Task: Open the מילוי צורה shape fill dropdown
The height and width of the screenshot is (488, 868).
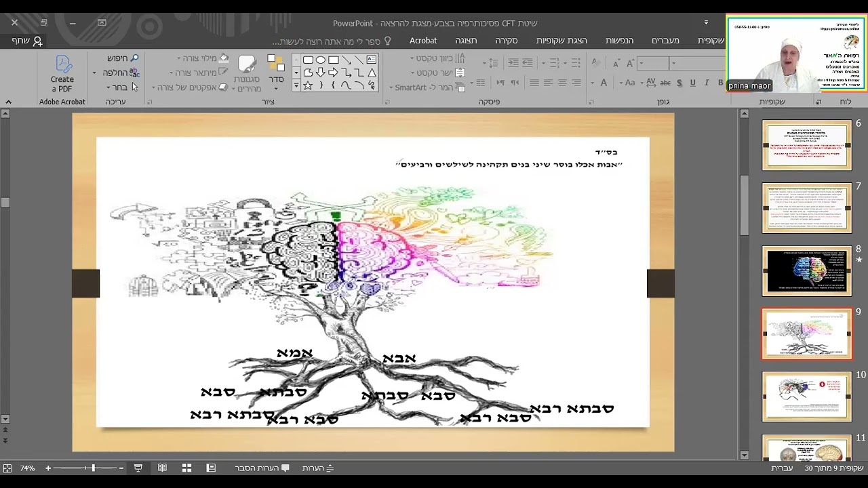Action: pyautogui.click(x=203, y=58)
